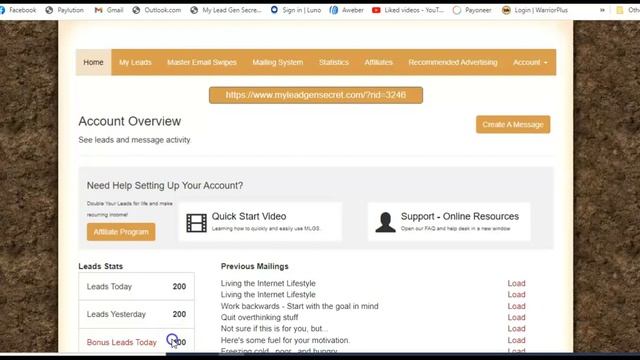
Task: Open the My Lead Gen Secret bookmark
Action: point(226,10)
